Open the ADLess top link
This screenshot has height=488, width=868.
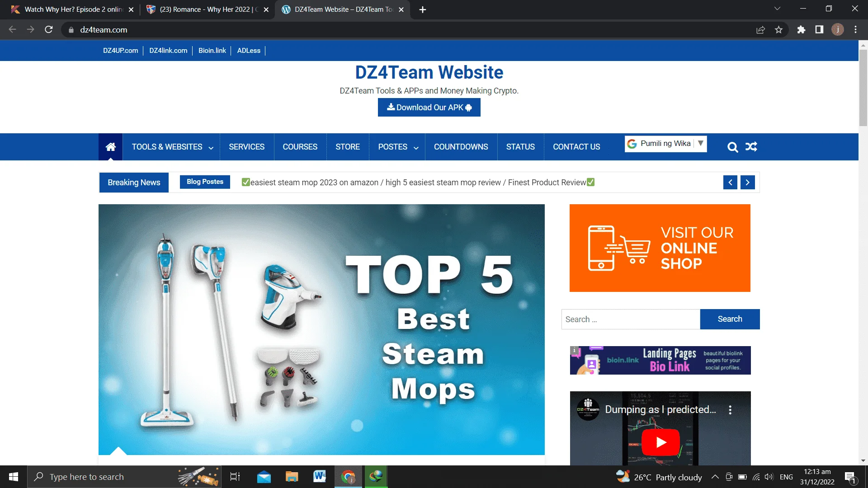pyautogui.click(x=249, y=51)
